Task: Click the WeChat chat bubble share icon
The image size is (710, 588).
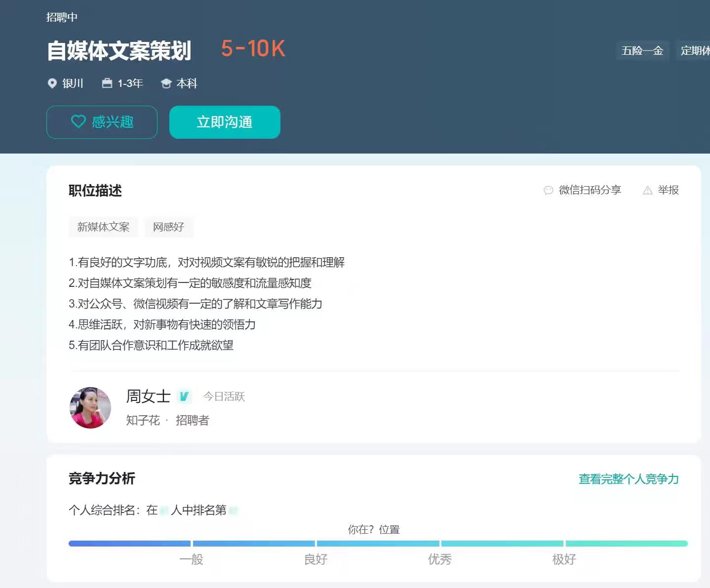Action: point(548,190)
